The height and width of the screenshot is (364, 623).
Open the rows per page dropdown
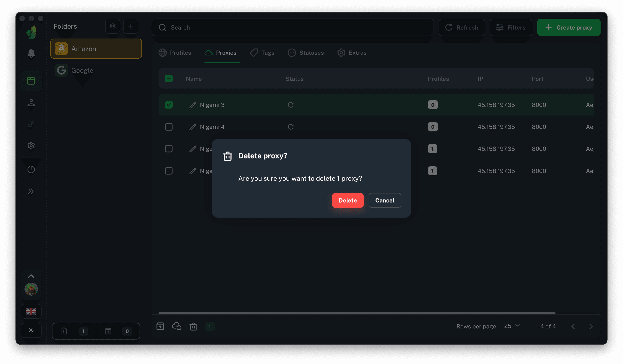pos(512,326)
